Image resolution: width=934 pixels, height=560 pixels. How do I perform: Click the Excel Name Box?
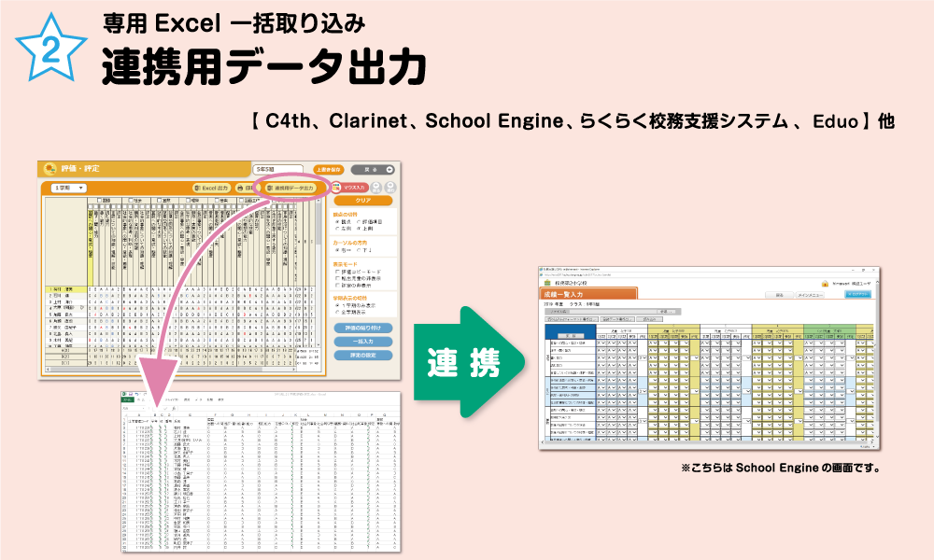pyautogui.click(x=134, y=409)
